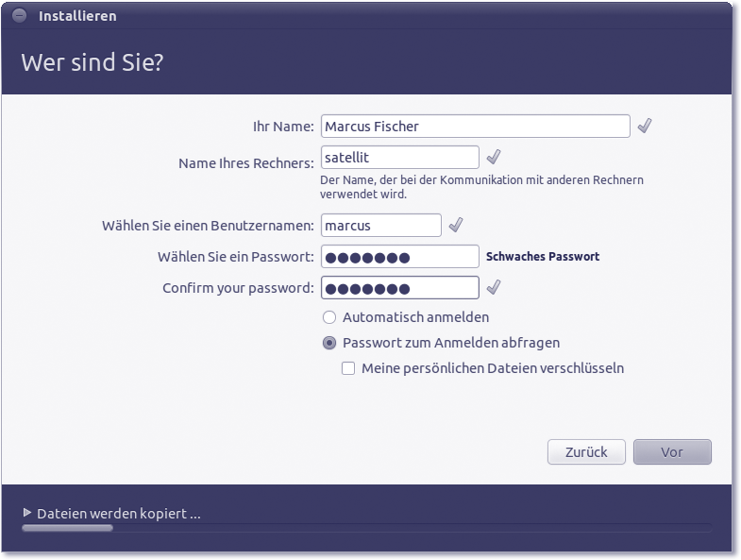The height and width of the screenshot is (560, 741).
Task: Click the Confirm your password input field
Action: (399, 287)
